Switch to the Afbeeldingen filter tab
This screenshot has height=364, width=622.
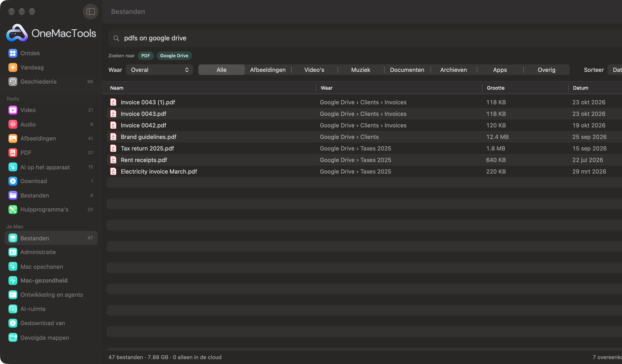pos(268,70)
